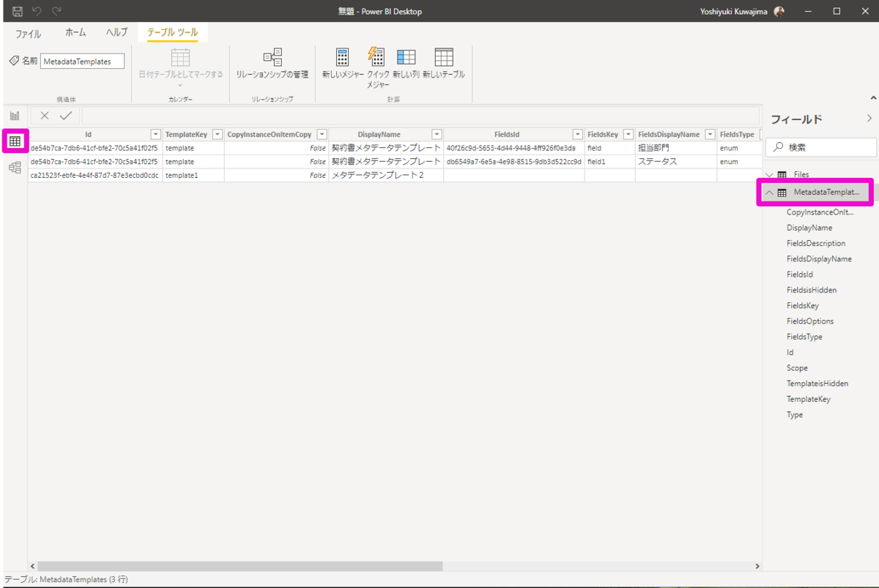Open リレーションシップの管理 icon
This screenshot has height=588, width=879.
point(272,58)
